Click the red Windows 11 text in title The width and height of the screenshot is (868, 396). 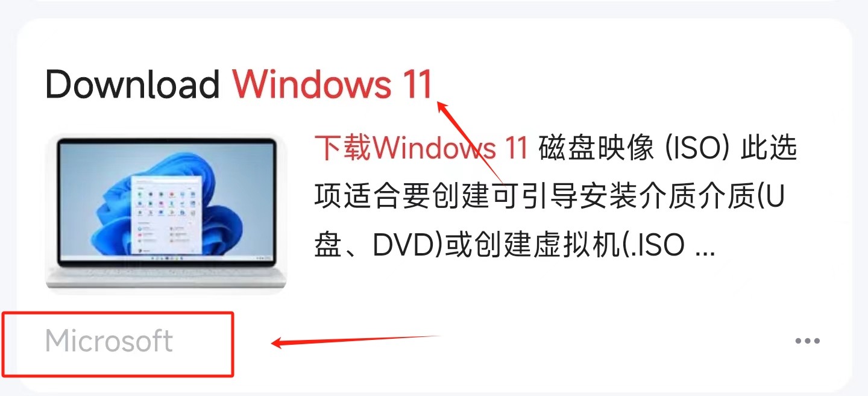pos(333,84)
